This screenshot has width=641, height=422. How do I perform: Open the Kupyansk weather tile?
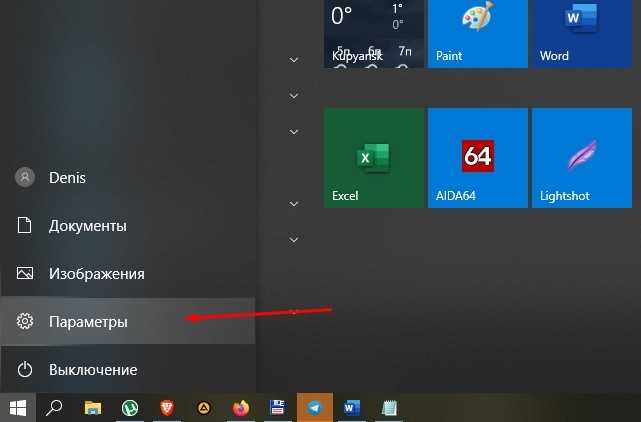tap(374, 34)
